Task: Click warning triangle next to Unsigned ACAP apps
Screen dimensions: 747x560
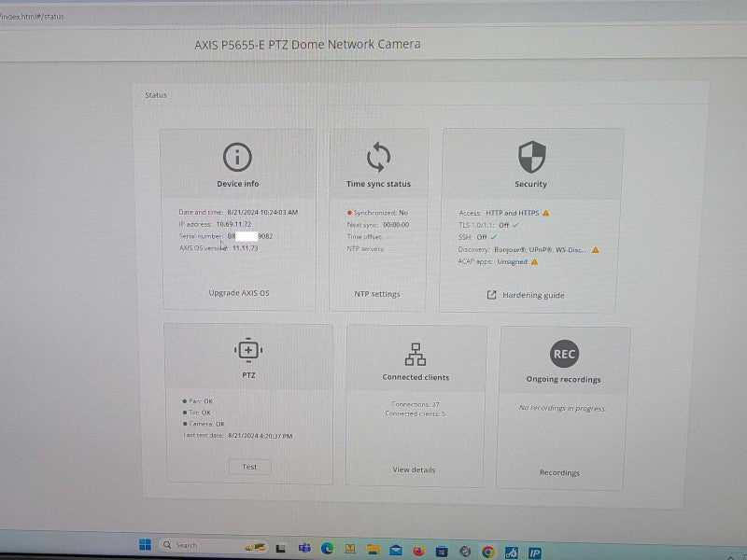Action: pyautogui.click(x=534, y=261)
